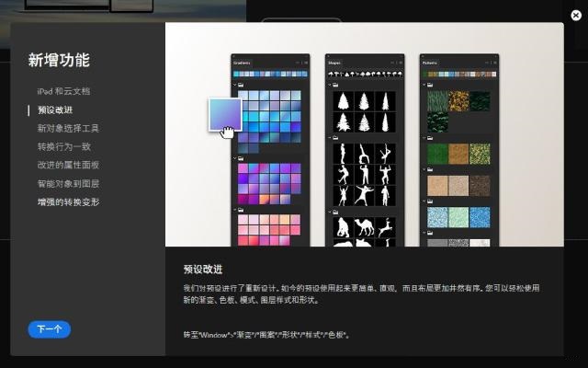Collapse the pink gradients folder group
588x368 pixels.
(235, 210)
